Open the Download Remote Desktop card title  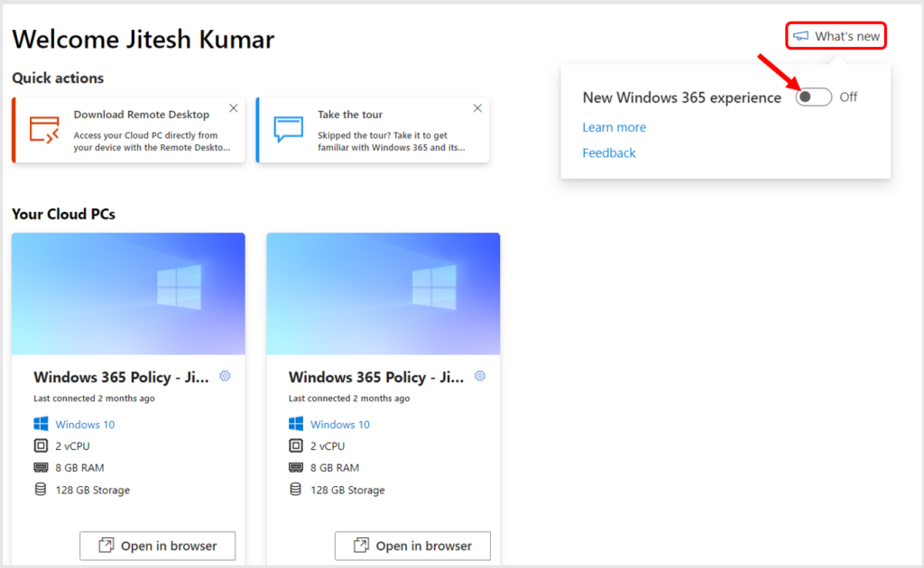click(x=142, y=115)
